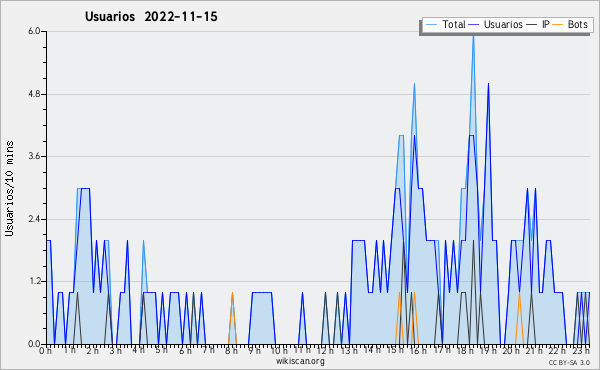Click the dark blue Usuarios legend line
This screenshot has width=600, height=370.
tap(474, 25)
